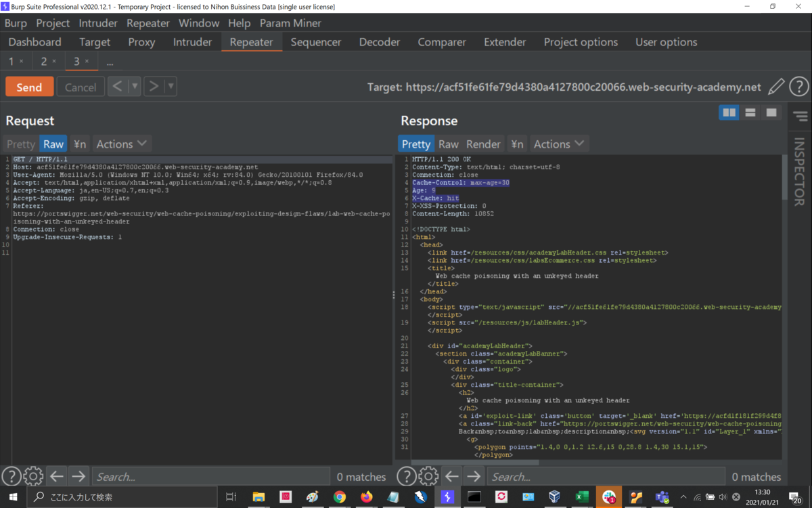Open Repeater help question-mark icon near target
812x508 pixels.
click(x=799, y=86)
